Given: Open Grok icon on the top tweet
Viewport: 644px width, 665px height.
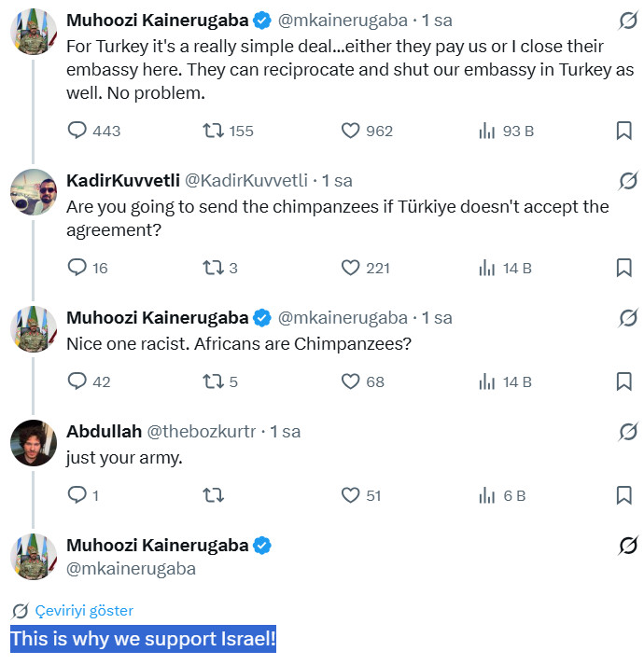Looking at the screenshot, I should (628, 21).
